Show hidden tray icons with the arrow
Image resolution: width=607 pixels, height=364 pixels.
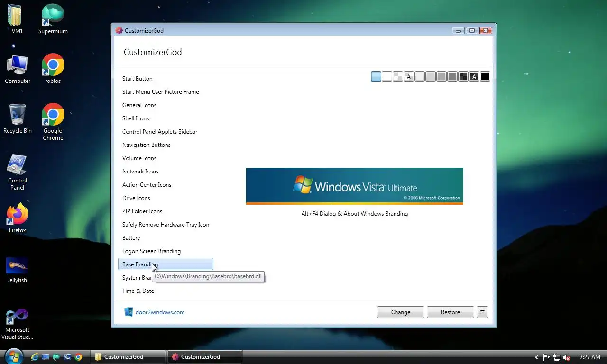point(537,357)
